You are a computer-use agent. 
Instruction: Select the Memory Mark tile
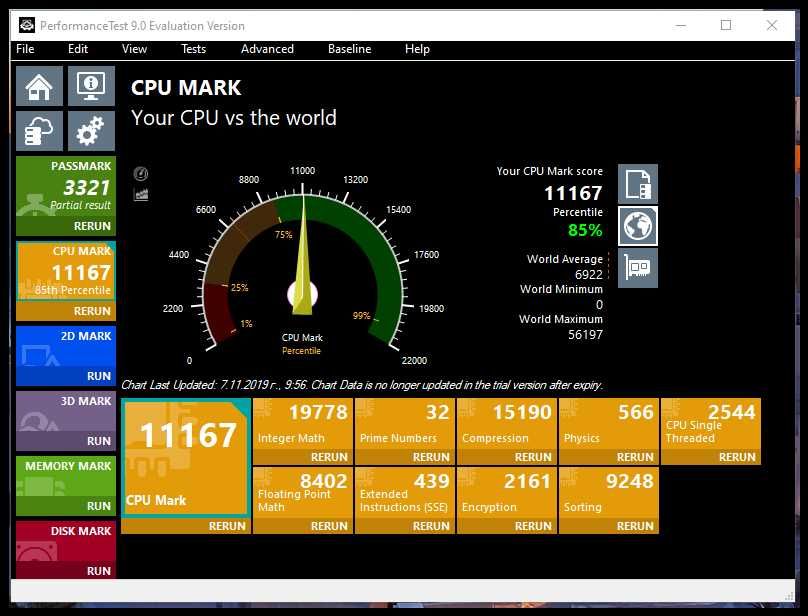[66, 476]
